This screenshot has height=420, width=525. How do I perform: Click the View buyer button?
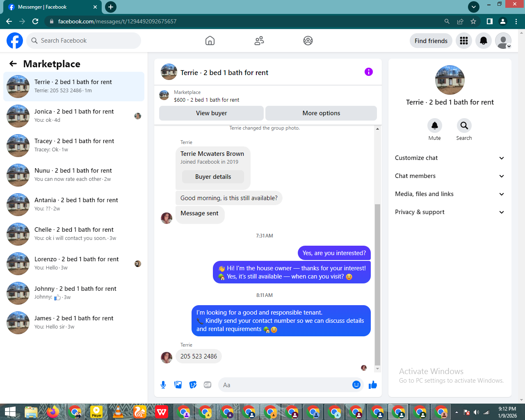(211, 113)
